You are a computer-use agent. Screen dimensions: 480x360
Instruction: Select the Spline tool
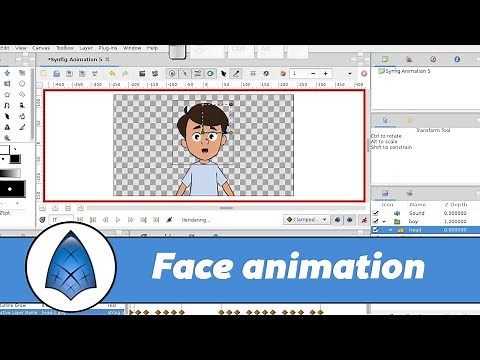pos(7,106)
